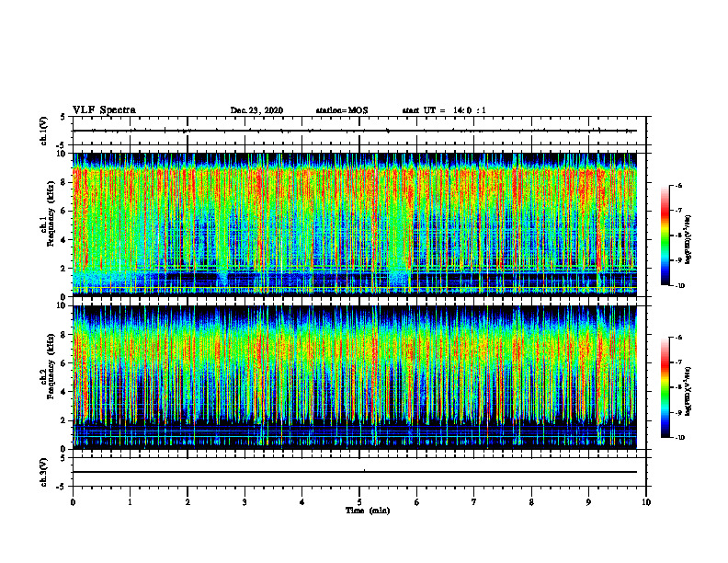Click the time-axis tick label "6"

[417, 502]
